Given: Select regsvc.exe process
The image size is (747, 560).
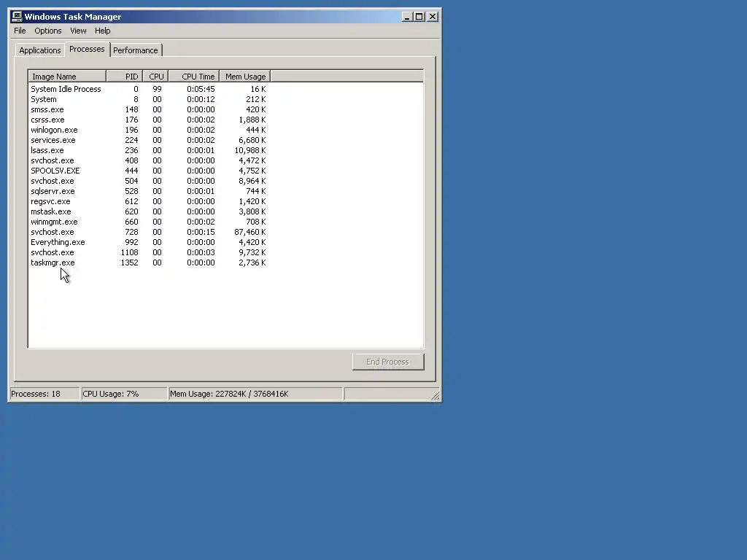Looking at the screenshot, I should [148, 201].
